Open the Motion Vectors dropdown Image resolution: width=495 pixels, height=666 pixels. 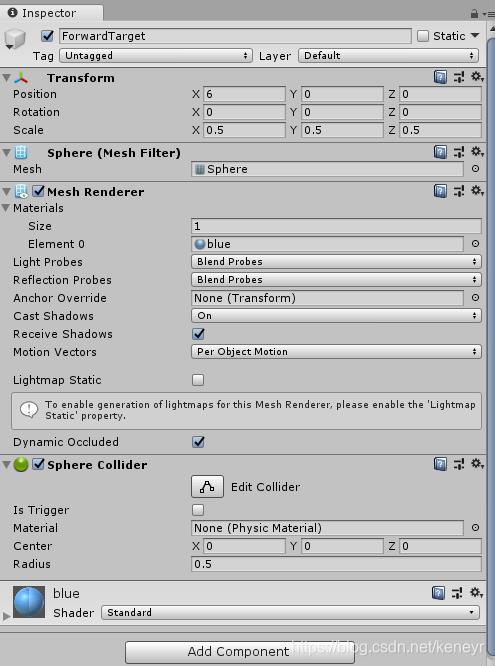tap(336, 352)
